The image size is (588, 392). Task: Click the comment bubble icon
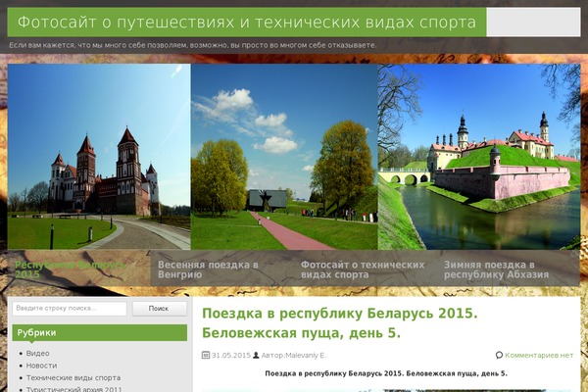click(x=499, y=355)
